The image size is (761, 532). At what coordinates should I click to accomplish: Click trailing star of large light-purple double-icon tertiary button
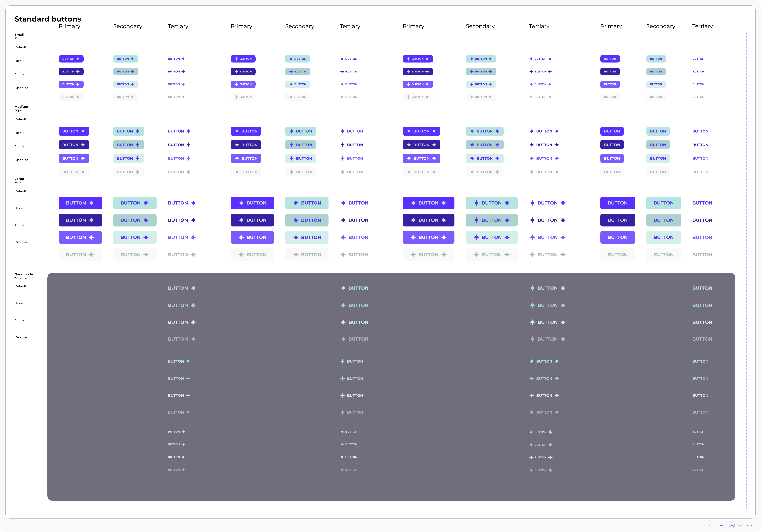563,237
